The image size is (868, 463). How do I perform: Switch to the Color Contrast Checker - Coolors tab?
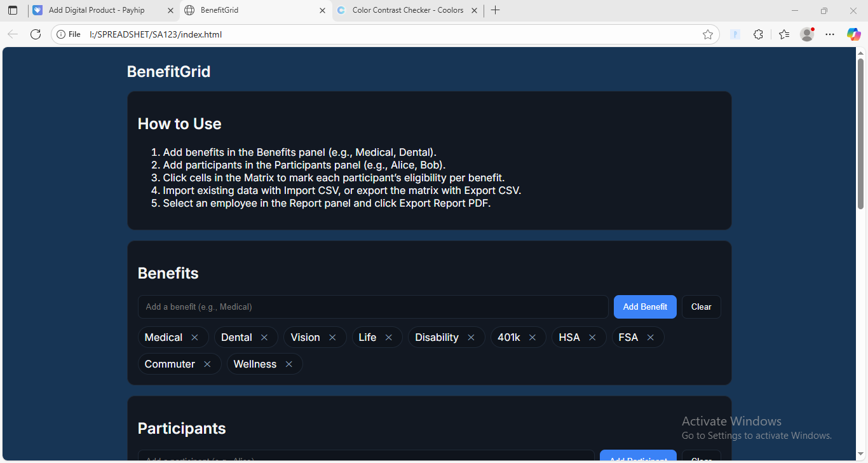(x=408, y=10)
